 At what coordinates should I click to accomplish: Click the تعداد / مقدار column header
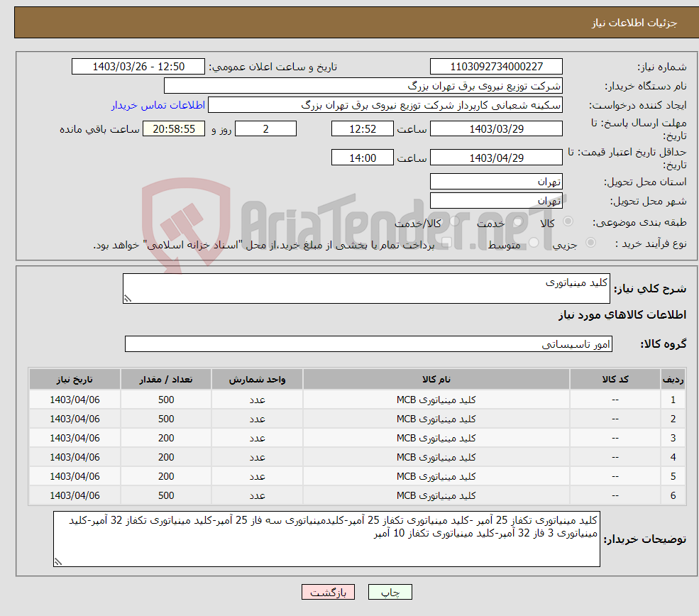coord(166,379)
